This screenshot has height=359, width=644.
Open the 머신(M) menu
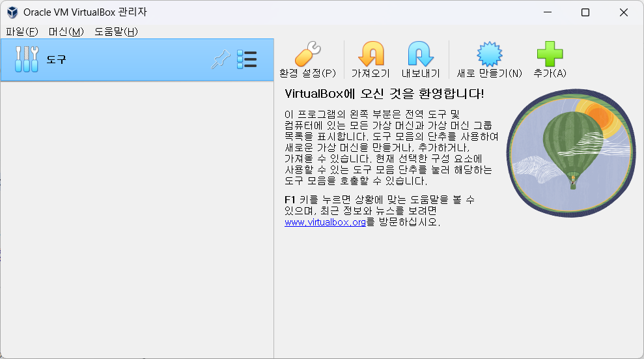pos(66,32)
